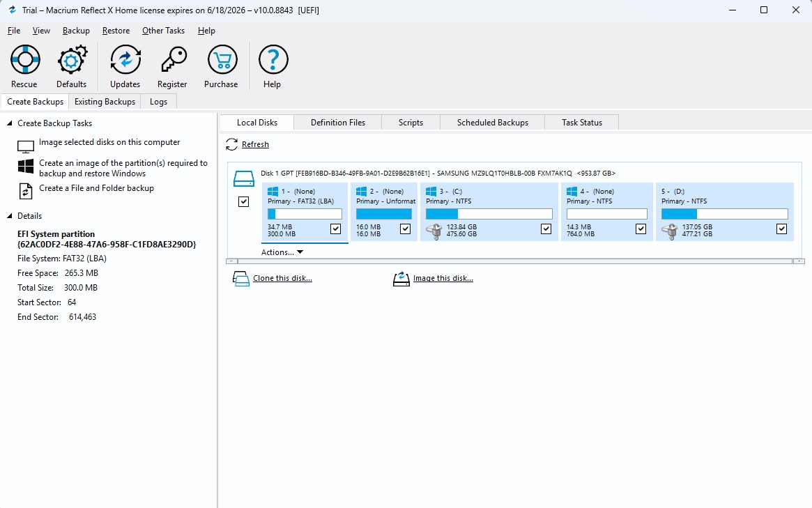Click Create a File and Folder backup
Screen dimensions: 812x508
[x=96, y=188]
